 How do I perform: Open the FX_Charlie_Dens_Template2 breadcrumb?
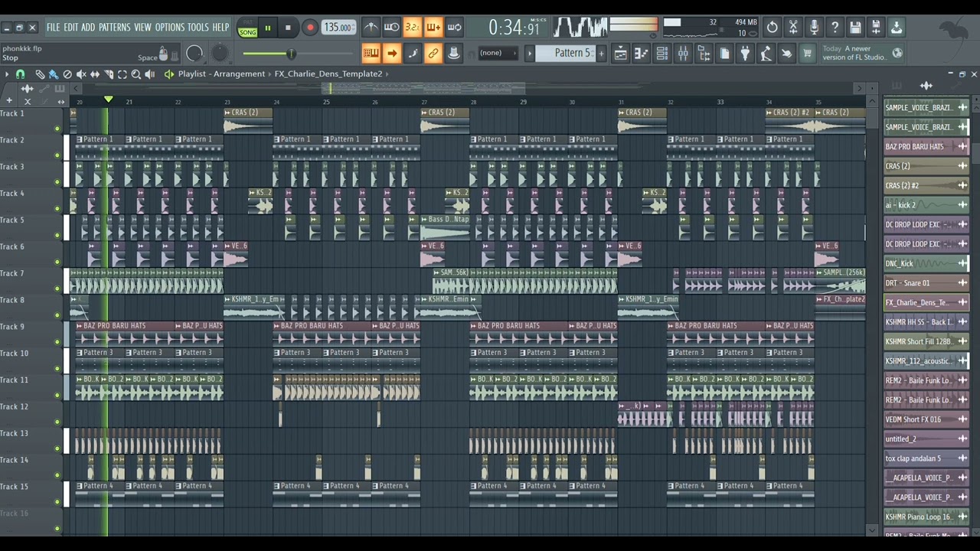tap(328, 74)
